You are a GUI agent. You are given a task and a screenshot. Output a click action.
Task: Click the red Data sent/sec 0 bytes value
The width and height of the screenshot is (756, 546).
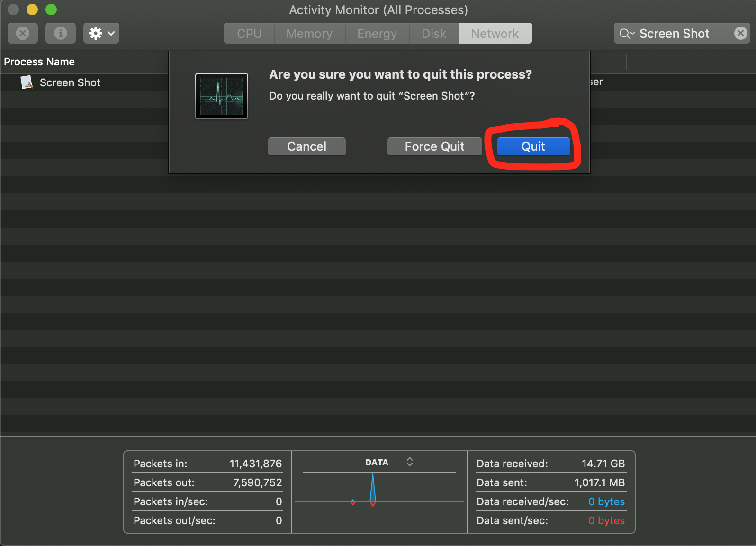pyautogui.click(x=607, y=520)
